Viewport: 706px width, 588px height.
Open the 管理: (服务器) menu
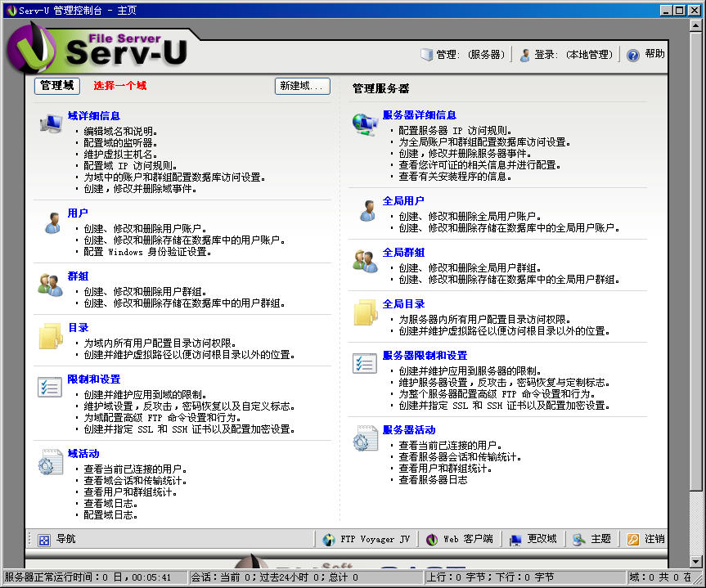pyautogui.click(x=462, y=55)
